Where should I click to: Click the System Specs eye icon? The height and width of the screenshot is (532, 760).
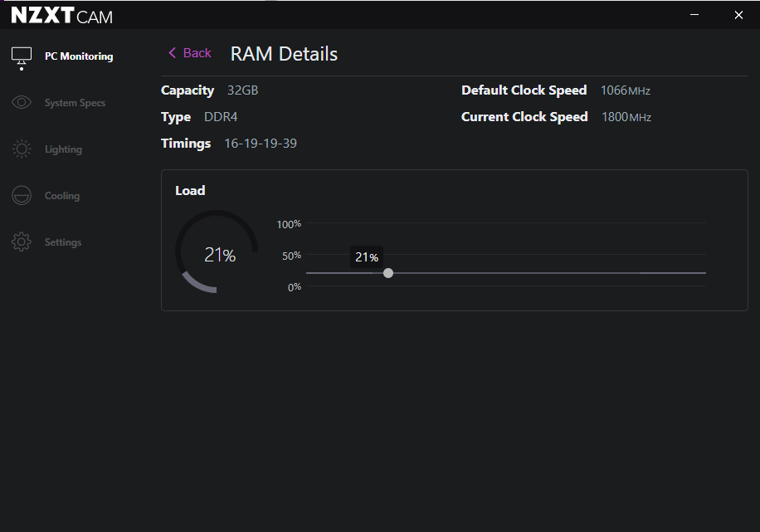click(x=22, y=103)
